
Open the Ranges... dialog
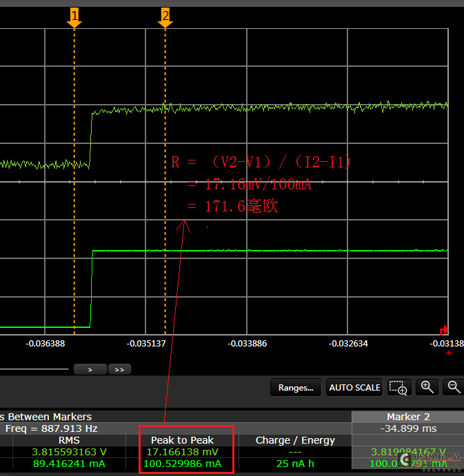296,387
